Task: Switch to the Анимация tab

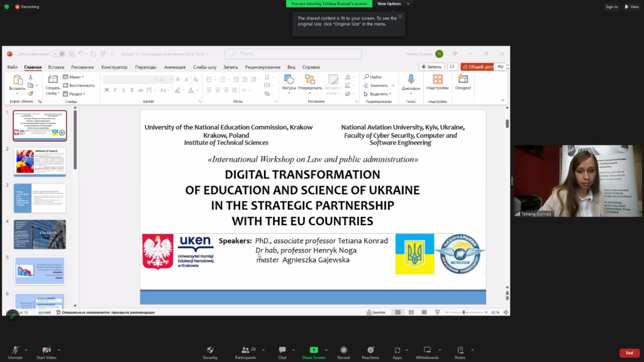Action: pos(175,67)
